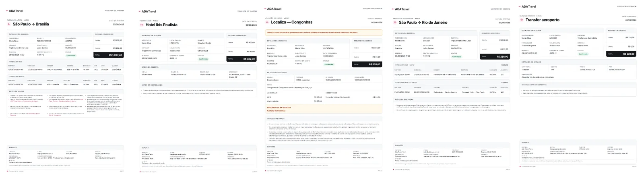Click the Documentos na retirada notice box
644x176 pixels.
tap(324, 109)
